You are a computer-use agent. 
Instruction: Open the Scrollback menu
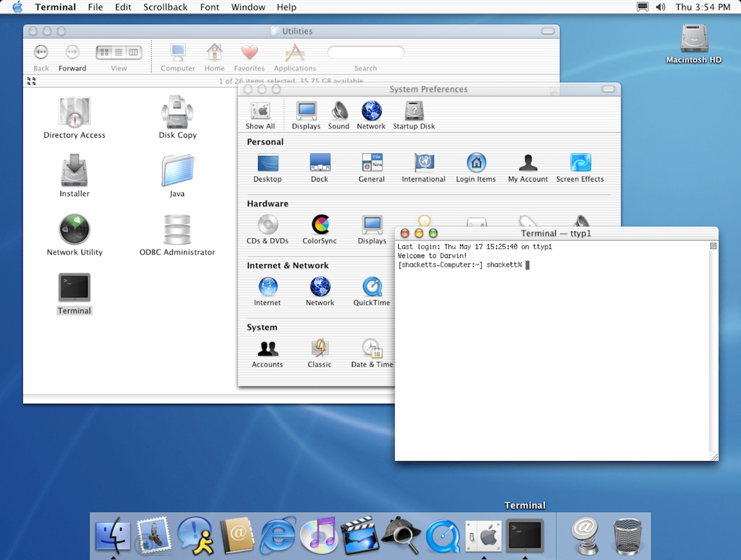point(165,7)
